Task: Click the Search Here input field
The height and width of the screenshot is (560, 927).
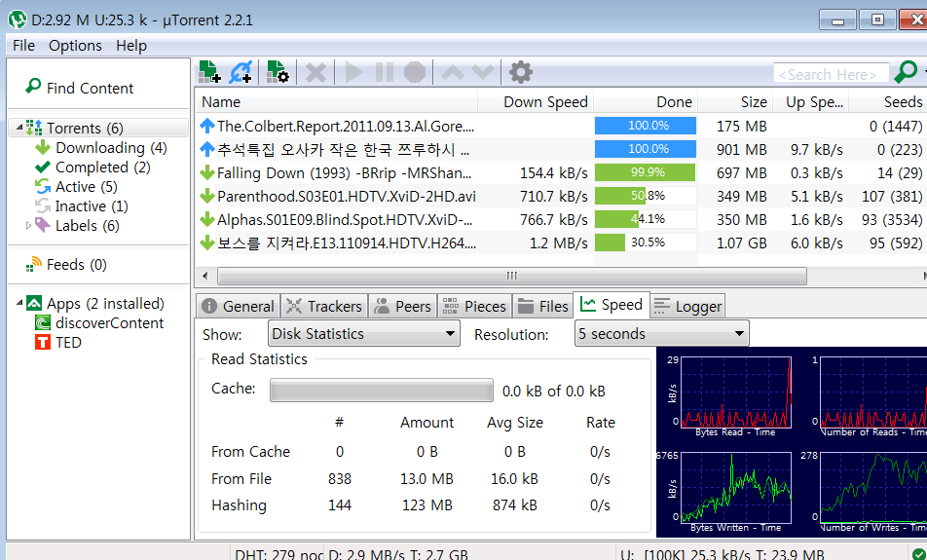Action: pyautogui.click(x=831, y=74)
